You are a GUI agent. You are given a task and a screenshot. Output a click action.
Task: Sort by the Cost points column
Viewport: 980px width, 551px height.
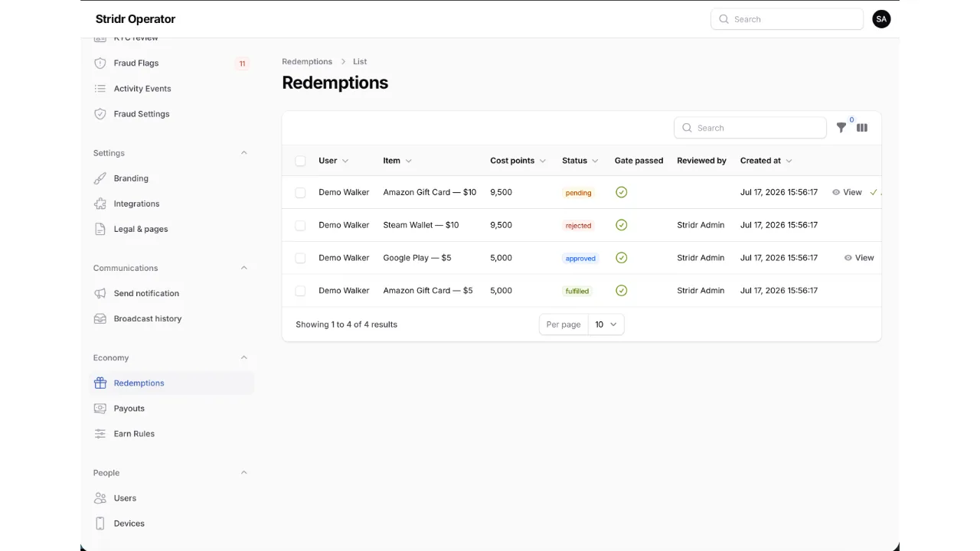(518, 161)
